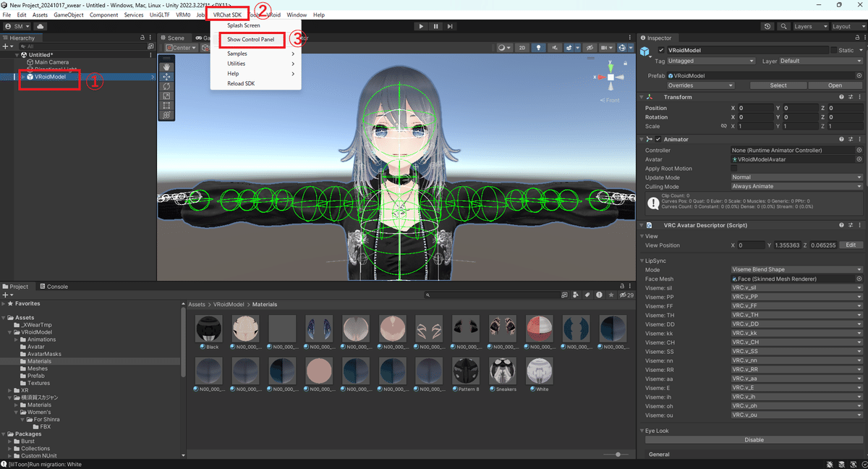
Task: Click search by label icon in Project
Action: [587, 295]
